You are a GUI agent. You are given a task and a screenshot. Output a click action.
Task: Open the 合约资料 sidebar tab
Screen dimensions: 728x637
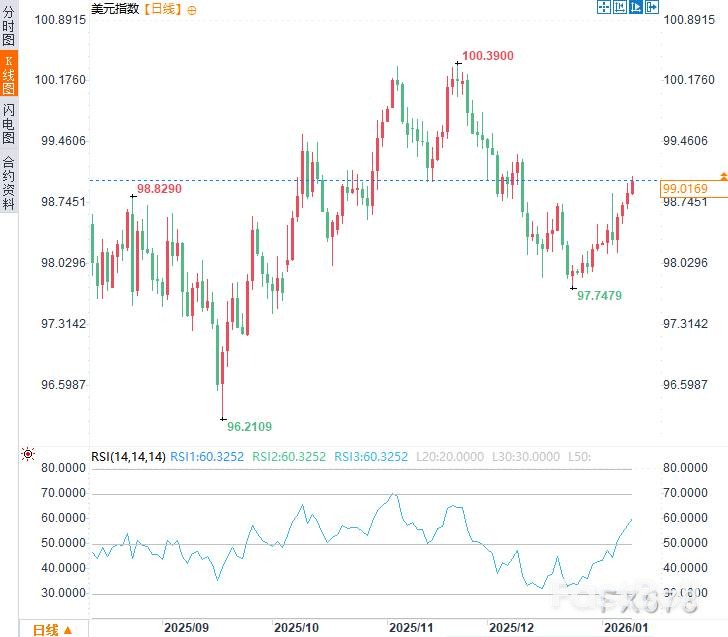(9, 182)
